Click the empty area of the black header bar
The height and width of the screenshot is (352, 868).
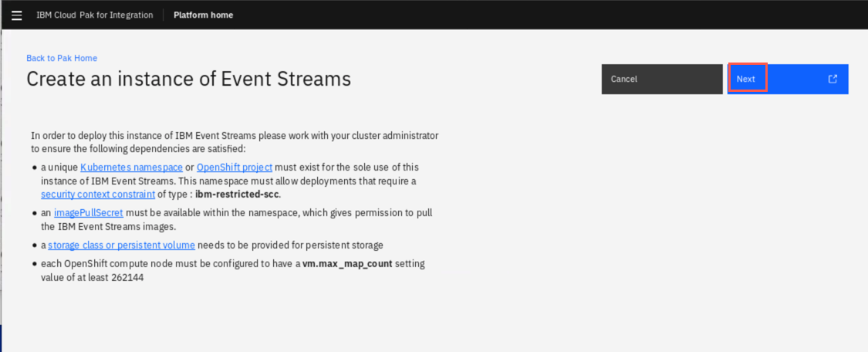tap(548, 15)
